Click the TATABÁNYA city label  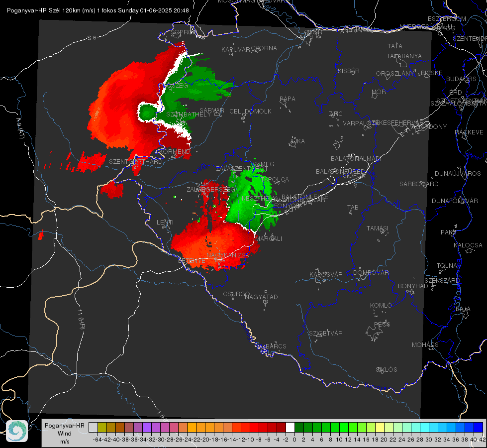tap(404, 56)
